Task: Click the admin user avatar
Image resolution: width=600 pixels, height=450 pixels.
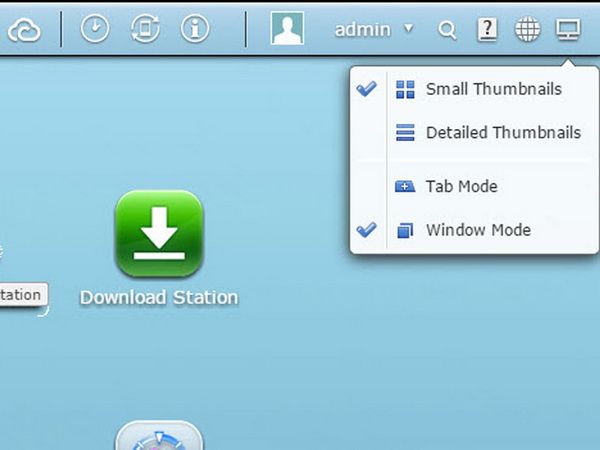Action: pyautogui.click(x=287, y=28)
